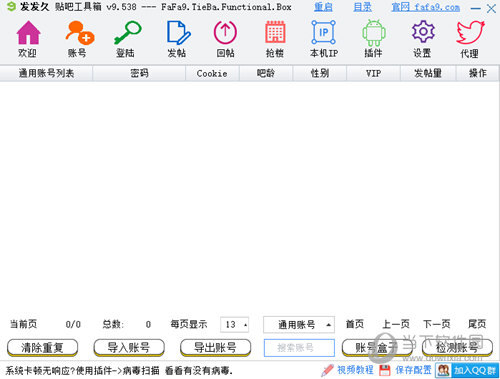Click the 检测账号 button
The image size is (500, 379).
pyautogui.click(x=457, y=348)
